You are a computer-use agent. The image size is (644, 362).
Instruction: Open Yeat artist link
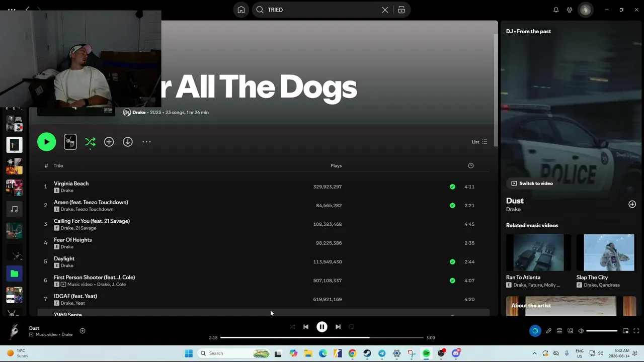[80, 303]
